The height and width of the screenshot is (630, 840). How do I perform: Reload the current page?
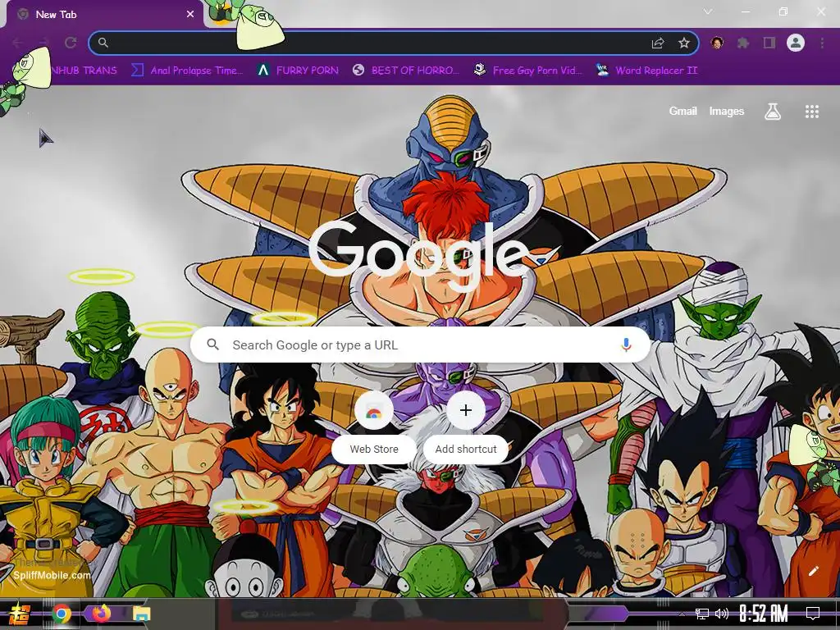(71, 43)
